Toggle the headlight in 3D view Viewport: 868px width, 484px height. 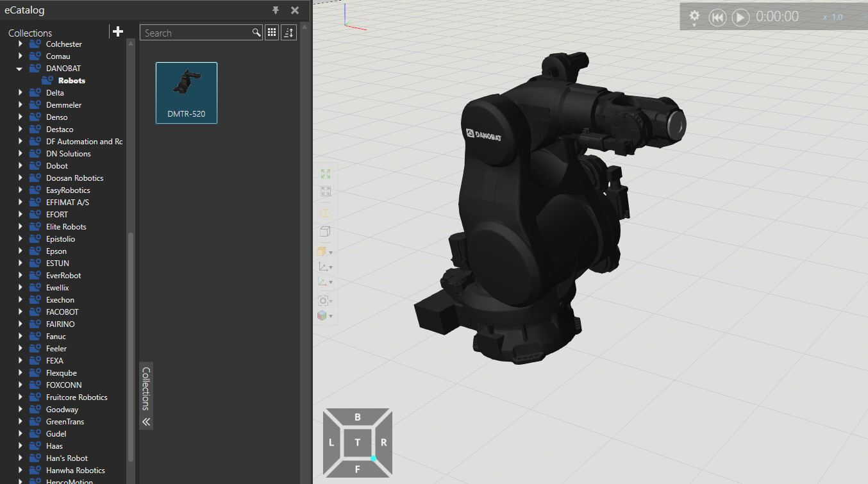325,213
